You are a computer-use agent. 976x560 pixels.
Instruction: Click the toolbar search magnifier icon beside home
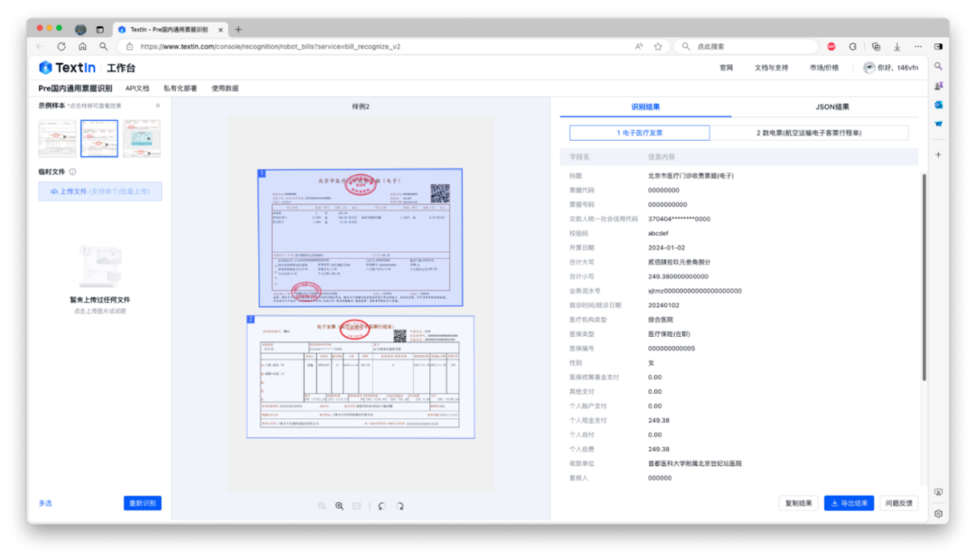[x=103, y=47]
